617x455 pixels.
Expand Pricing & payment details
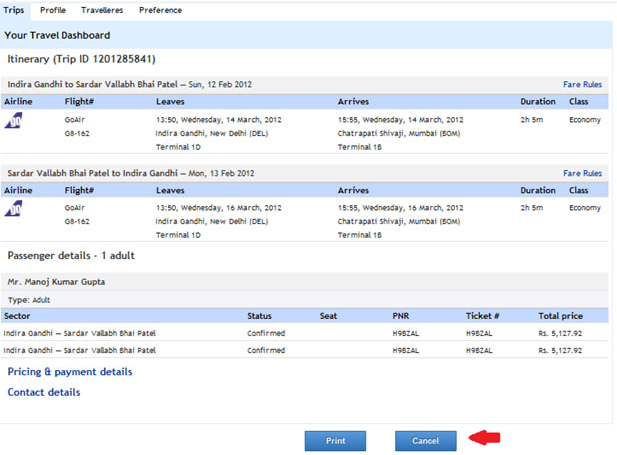pyautogui.click(x=70, y=372)
